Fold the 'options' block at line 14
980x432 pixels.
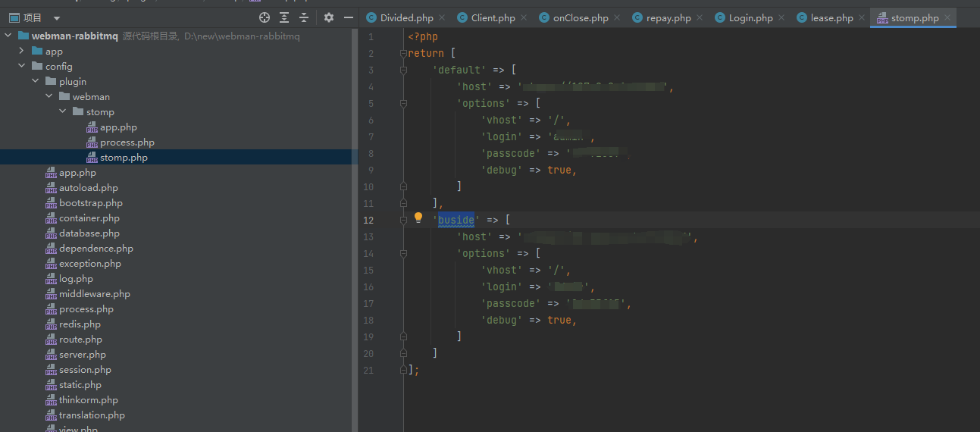[x=404, y=254]
